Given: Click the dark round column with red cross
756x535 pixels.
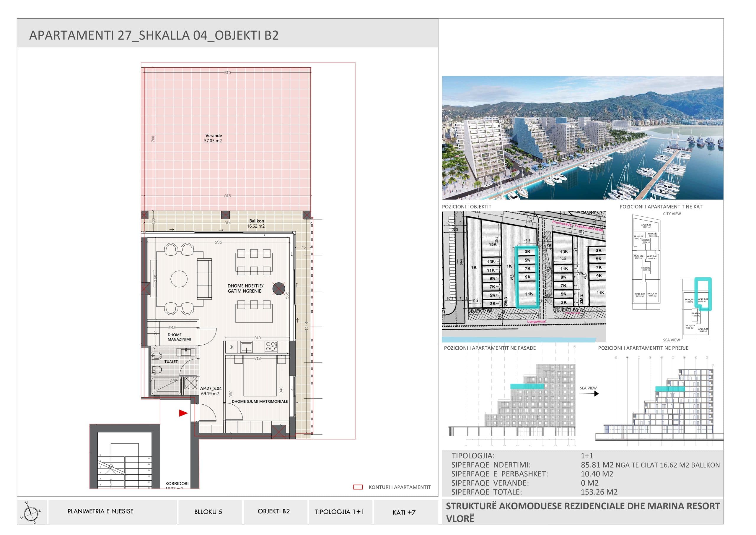Looking at the screenshot, I should (279, 289).
